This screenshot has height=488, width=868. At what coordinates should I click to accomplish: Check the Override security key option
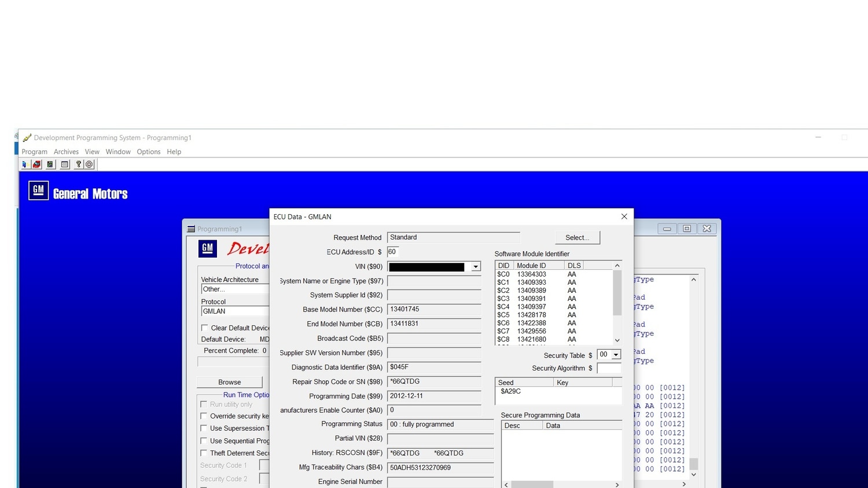[204, 416]
